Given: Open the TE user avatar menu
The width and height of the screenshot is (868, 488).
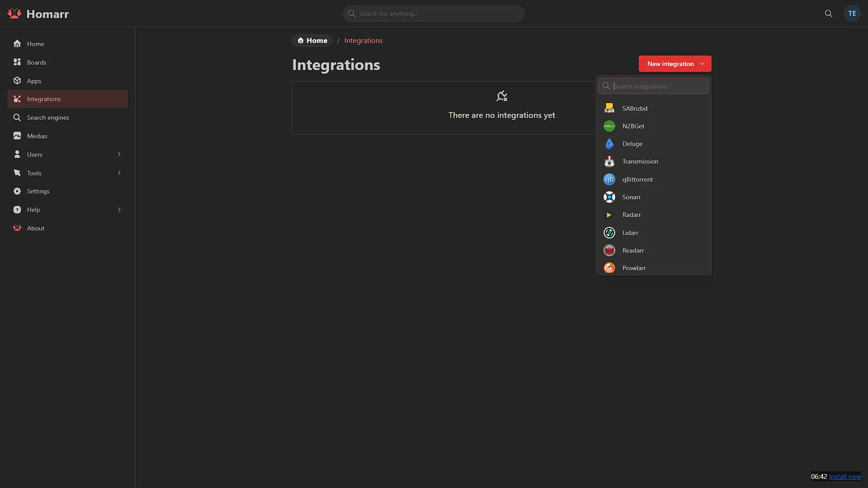Looking at the screenshot, I should click(852, 14).
